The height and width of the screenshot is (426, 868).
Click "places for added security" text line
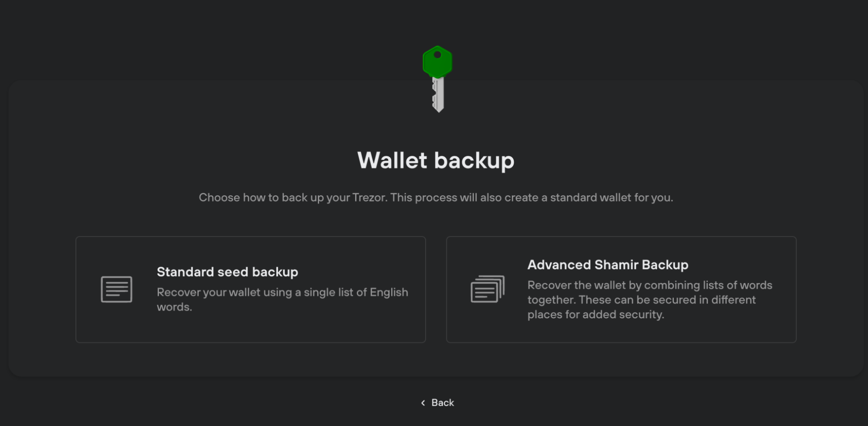click(595, 314)
